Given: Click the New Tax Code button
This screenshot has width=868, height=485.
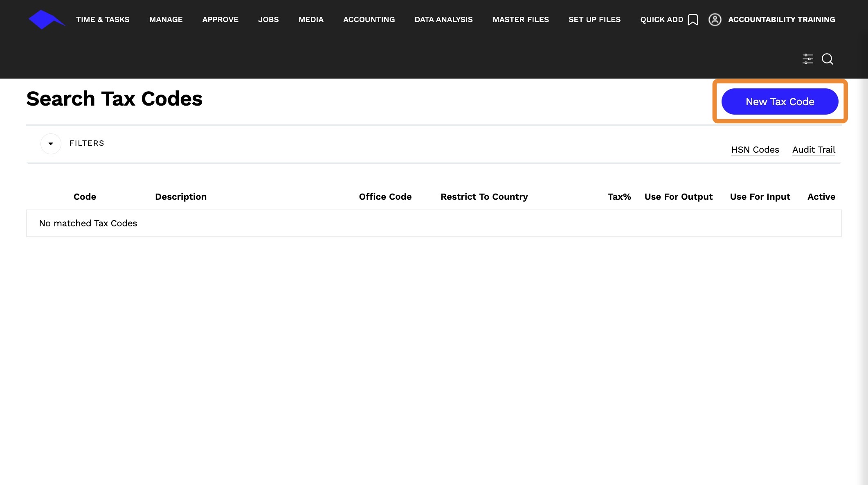Looking at the screenshot, I should click(780, 102).
